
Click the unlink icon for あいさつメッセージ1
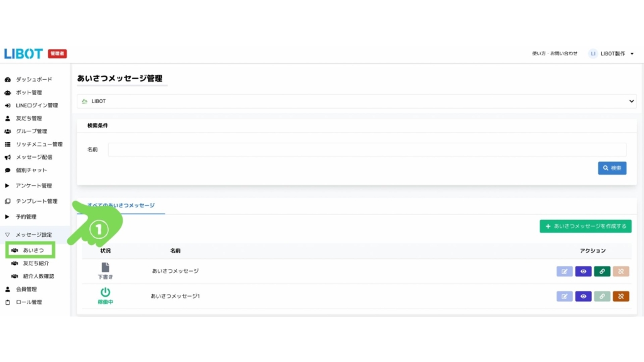(x=621, y=296)
